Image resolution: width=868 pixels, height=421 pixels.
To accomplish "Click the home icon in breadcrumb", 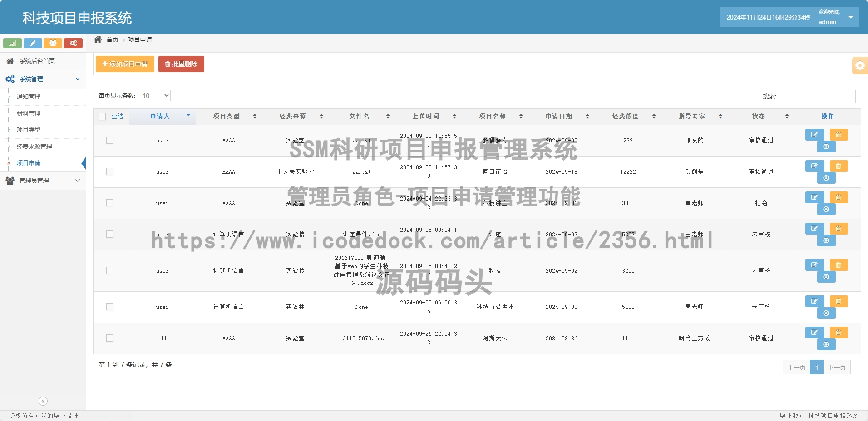I will pyautogui.click(x=98, y=39).
